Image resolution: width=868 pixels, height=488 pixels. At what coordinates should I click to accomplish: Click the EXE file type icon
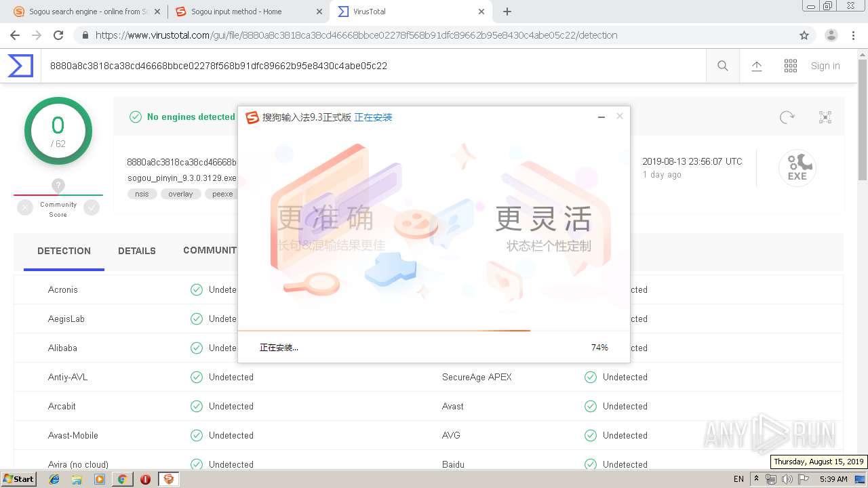797,168
